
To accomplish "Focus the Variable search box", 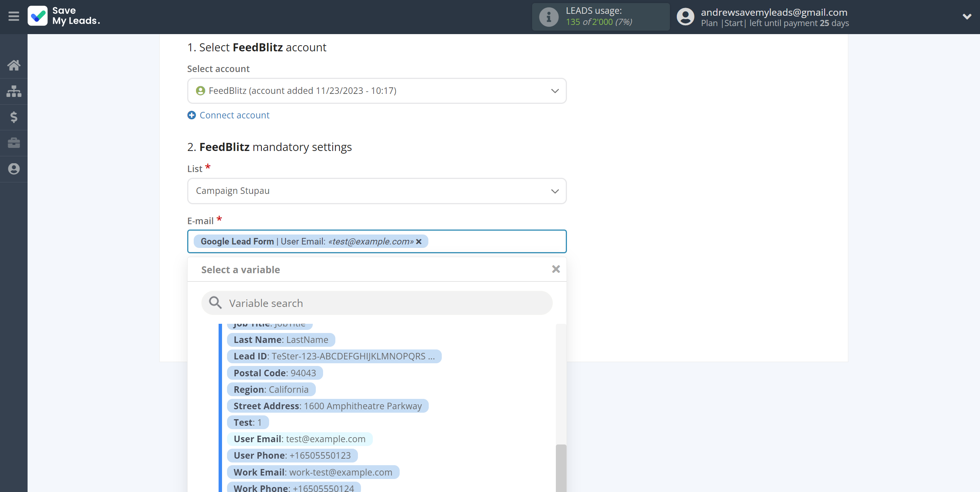I will [377, 303].
